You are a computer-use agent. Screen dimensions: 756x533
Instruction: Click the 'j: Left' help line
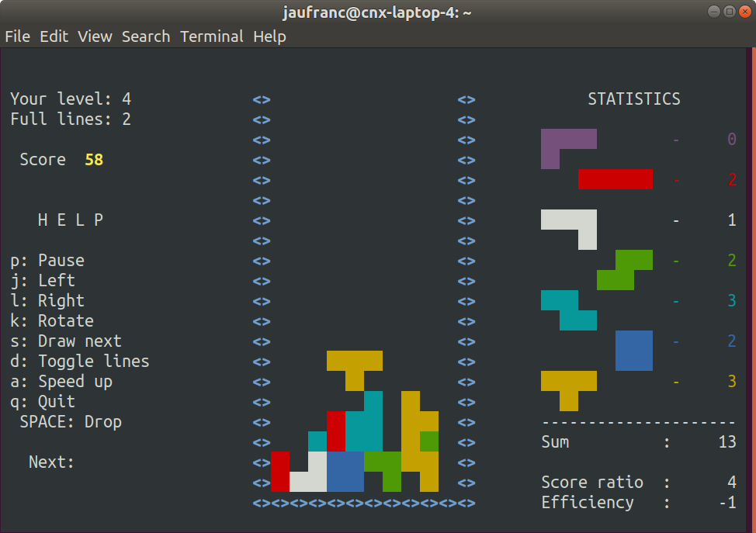pyautogui.click(x=43, y=281)
